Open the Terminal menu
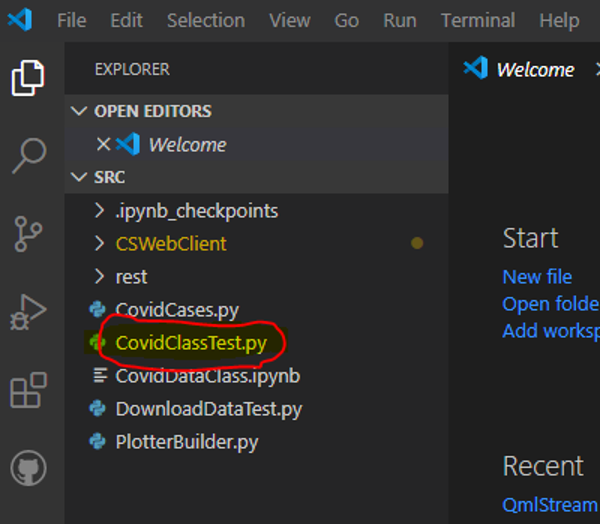The width and height of the screenshot is (600, 524). click(x=478, y=20)
